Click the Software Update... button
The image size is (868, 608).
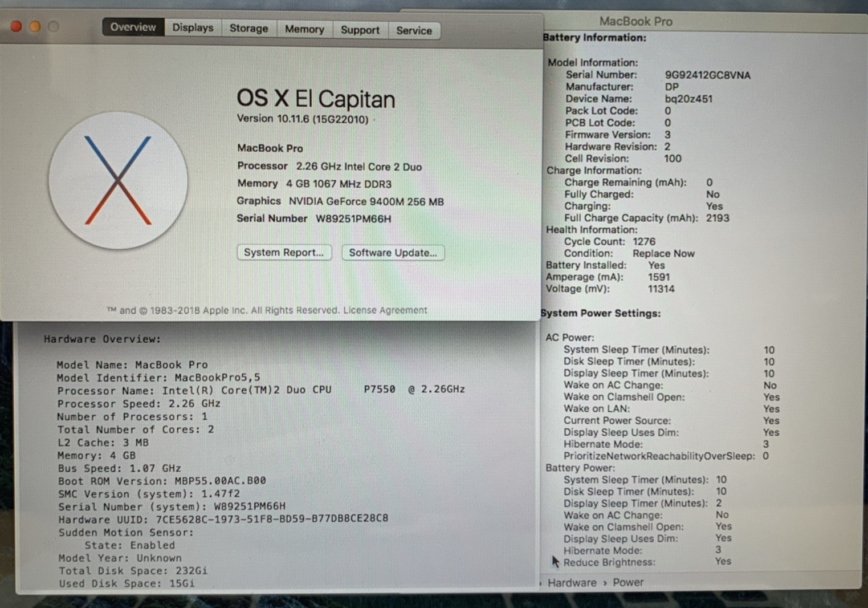click(393, 253)
